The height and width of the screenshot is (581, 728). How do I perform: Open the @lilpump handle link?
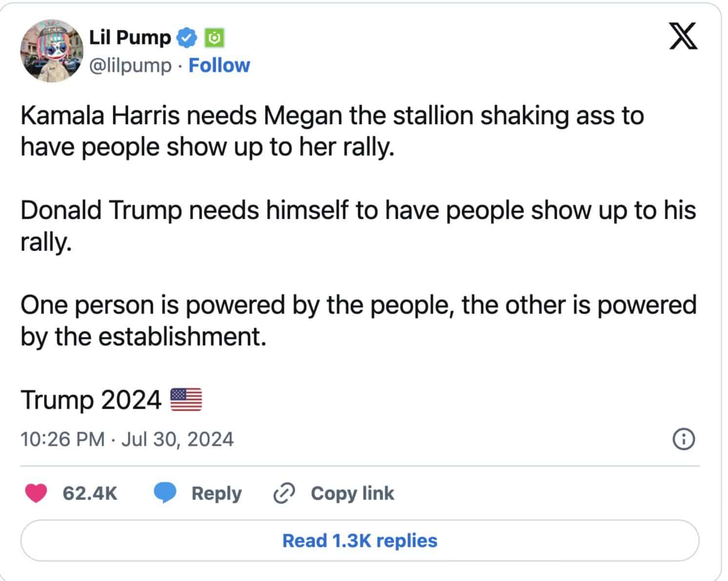tap(130, 65)
